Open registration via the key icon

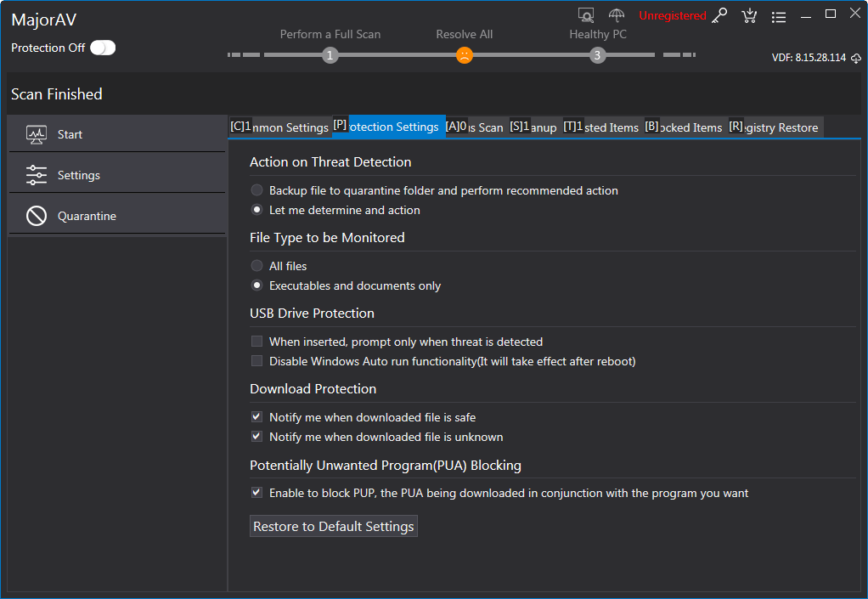(x=719, y=15)
